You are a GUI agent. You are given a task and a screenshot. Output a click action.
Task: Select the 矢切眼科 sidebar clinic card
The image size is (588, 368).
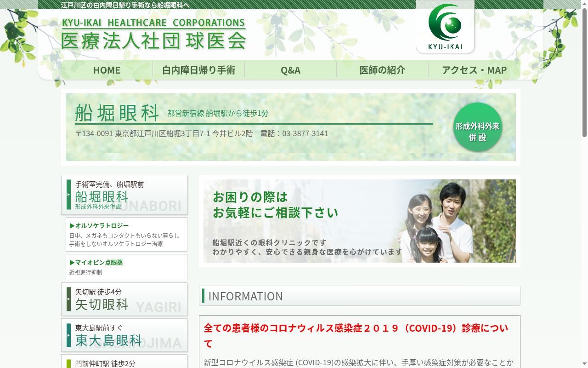[x=124, y=299]
